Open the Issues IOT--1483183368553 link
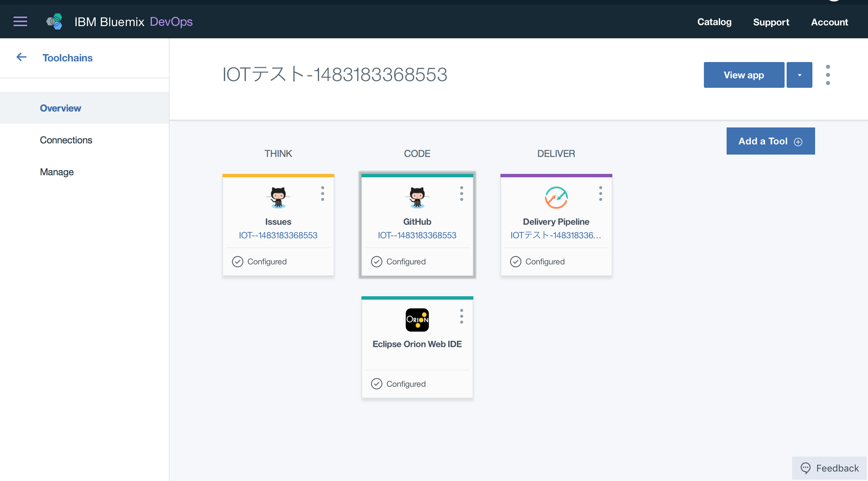 [x=278, y=235]
